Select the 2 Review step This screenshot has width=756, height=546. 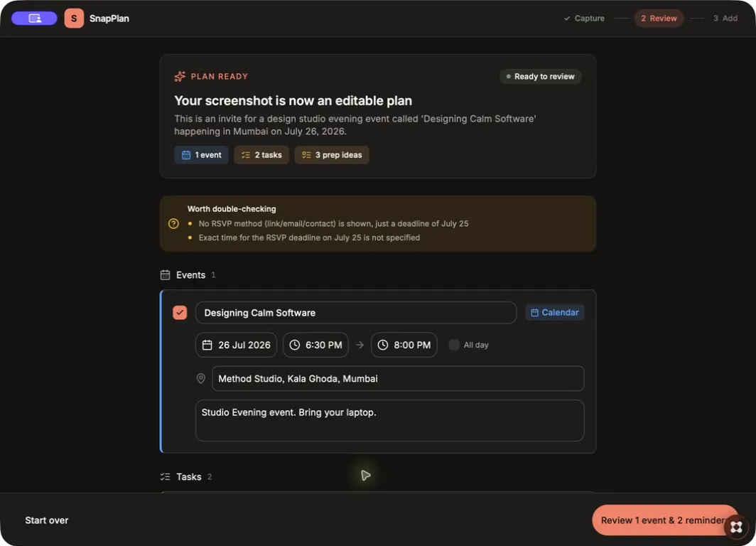click(x=659, y=18)
